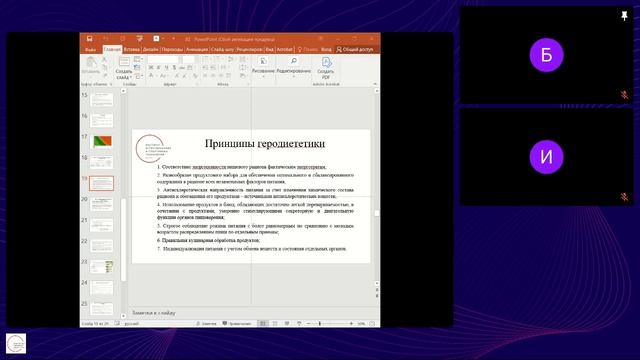The height and width of the screenshot is (360, 640).
Task: Open Рисование drawing tools button
Action: (x=263, y=66)
